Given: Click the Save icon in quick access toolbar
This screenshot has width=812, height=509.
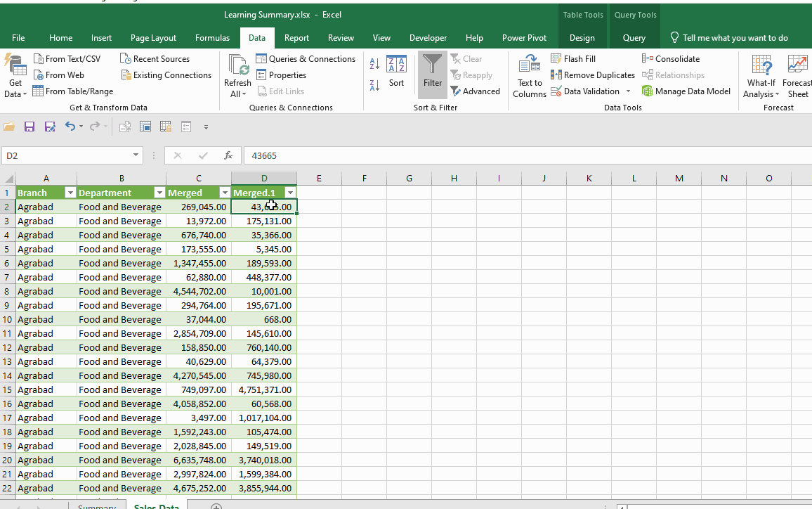Looking at the screenshot, I should click(30, 127).
